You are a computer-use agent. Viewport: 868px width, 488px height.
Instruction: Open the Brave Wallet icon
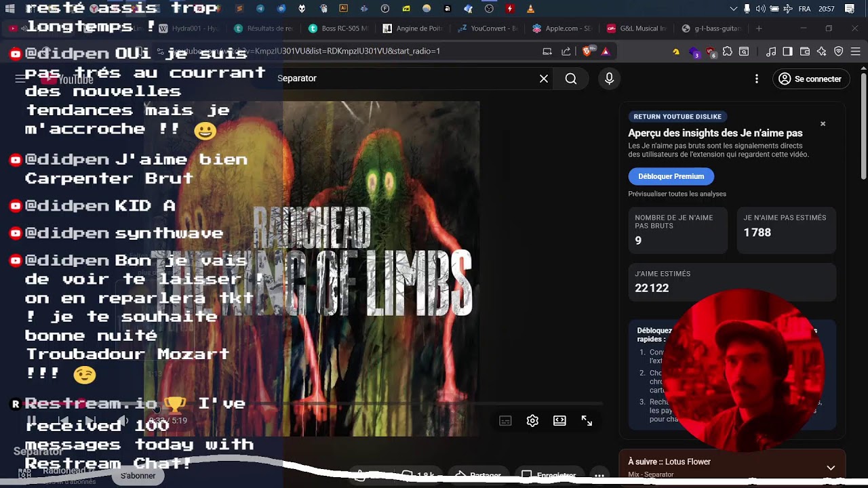[805, 51]
